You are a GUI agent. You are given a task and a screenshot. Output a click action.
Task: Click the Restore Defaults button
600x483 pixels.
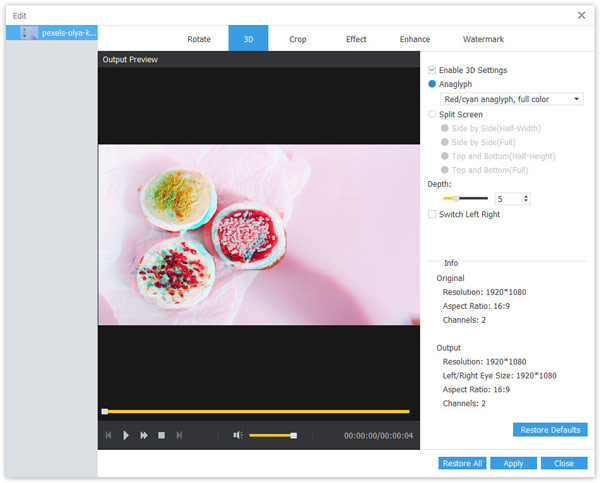coord(550,430)
